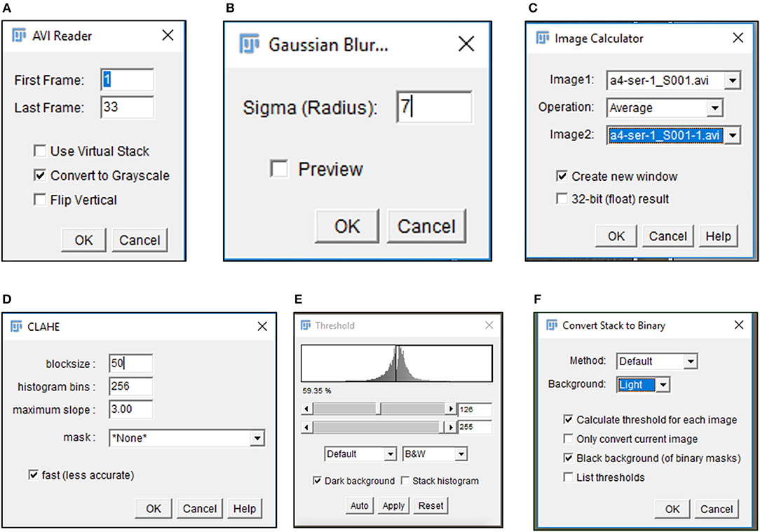Image resolution: width=760 pixels, height=532 pixels.
Task: Click the minimum threshold slider showing 126
Action: click(x=379, y=409)
